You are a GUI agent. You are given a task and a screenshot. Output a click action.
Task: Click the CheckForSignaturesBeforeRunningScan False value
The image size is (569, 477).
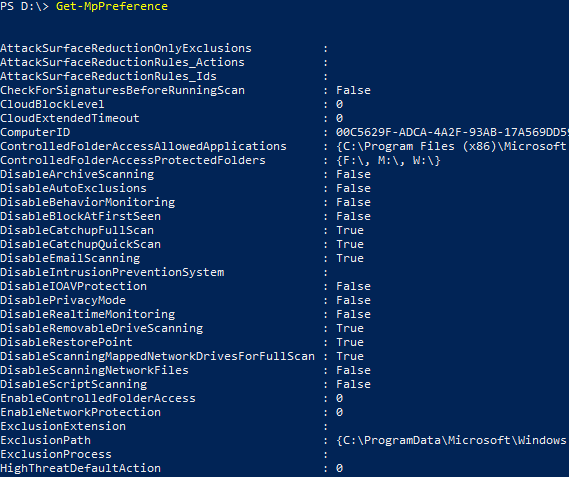coord(353,90)
